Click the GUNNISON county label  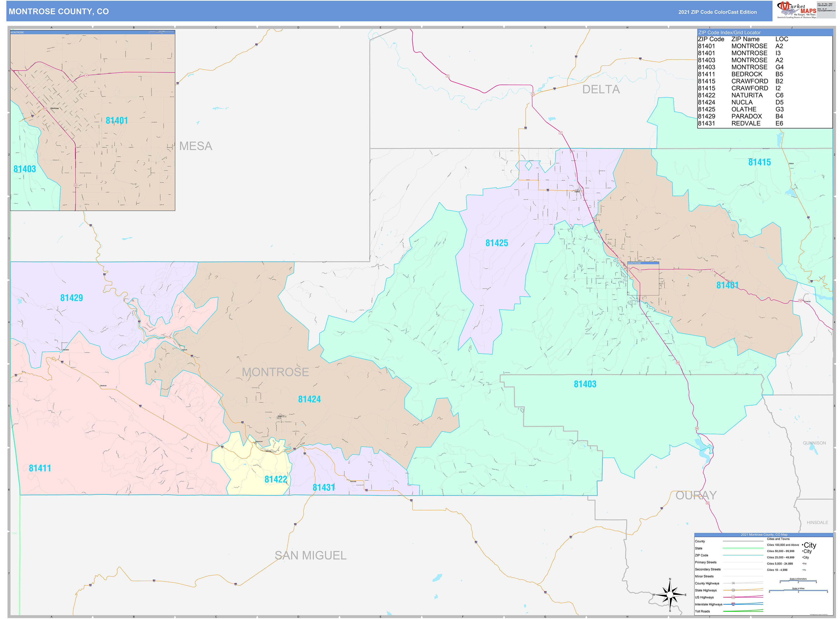click(x=814, y=443)
